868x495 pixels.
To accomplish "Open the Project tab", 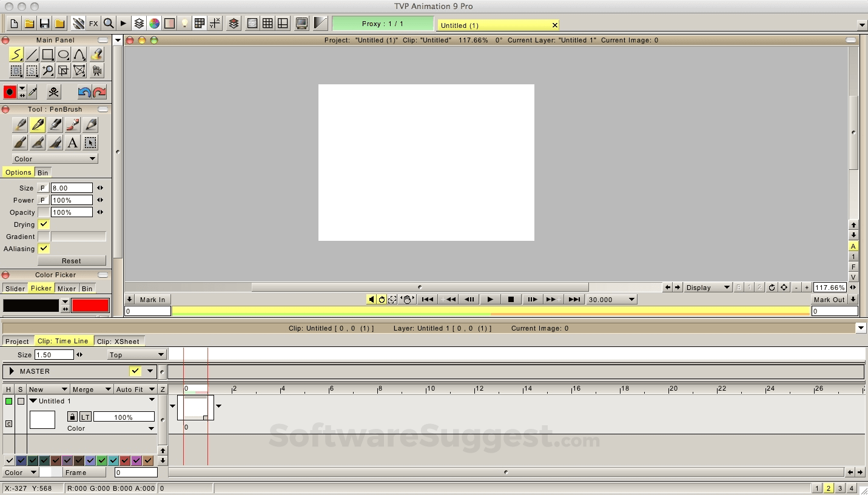I will pyautogui.click(x=17, y=341).
